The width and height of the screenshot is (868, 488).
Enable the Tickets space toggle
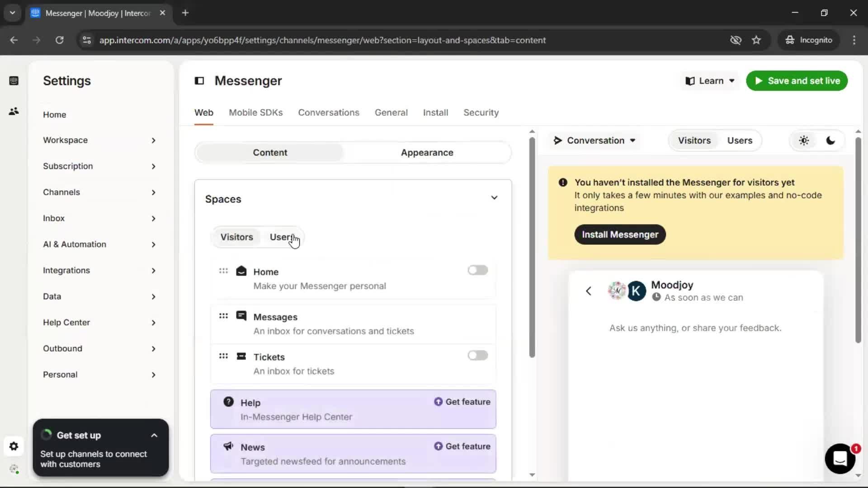pyautogui.click(x=478, y=356)
